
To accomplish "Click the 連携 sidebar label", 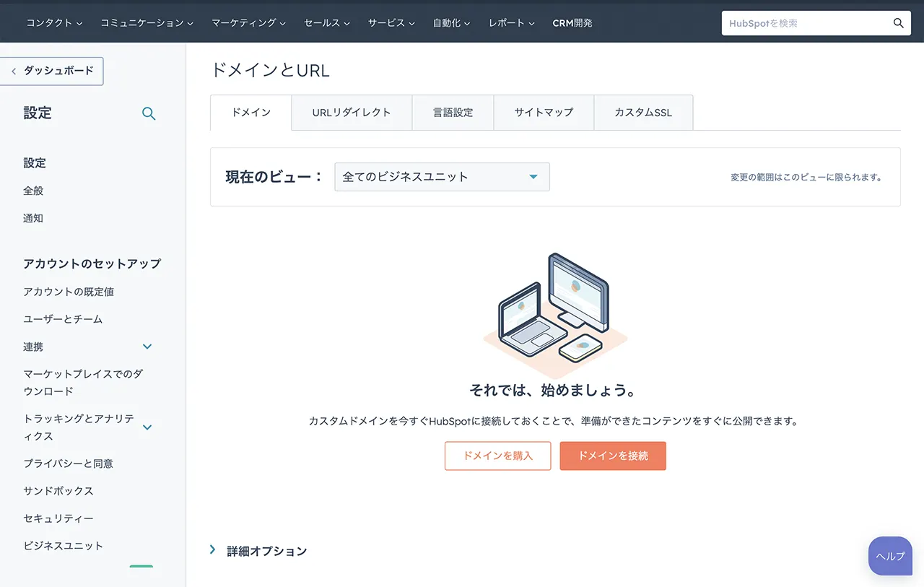I will (x=33, y=347).
